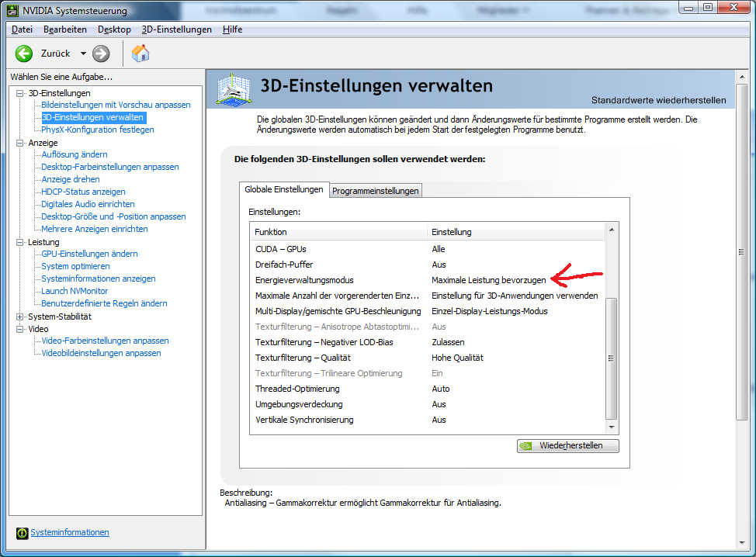Open Desktop-Farbeinstellungen anpassen
The width and height of the screenshot is (756, 557).
click(110, 168)
